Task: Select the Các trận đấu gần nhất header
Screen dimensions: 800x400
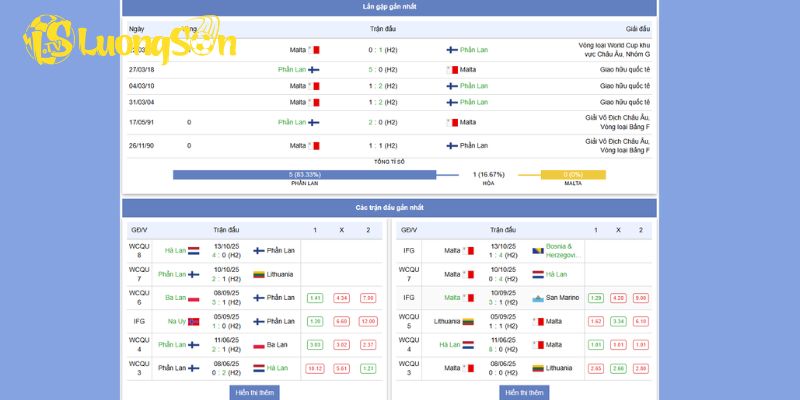Action: (389, 207)
